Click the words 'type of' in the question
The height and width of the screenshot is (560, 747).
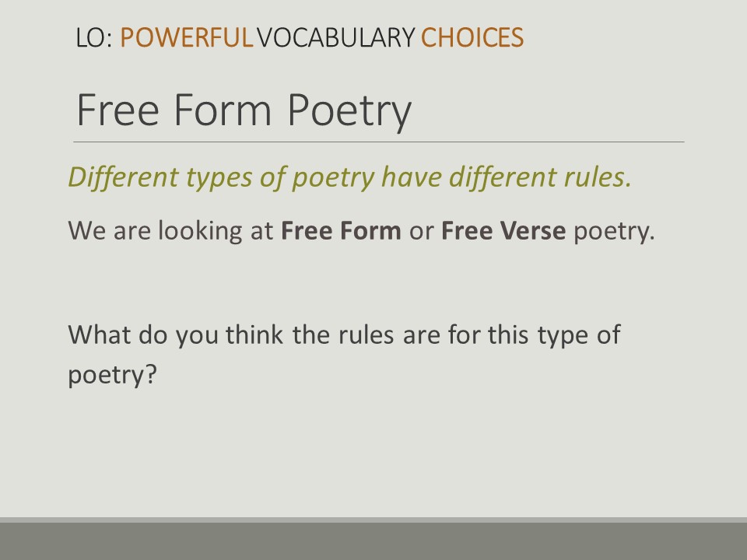[x=579, y=336]
